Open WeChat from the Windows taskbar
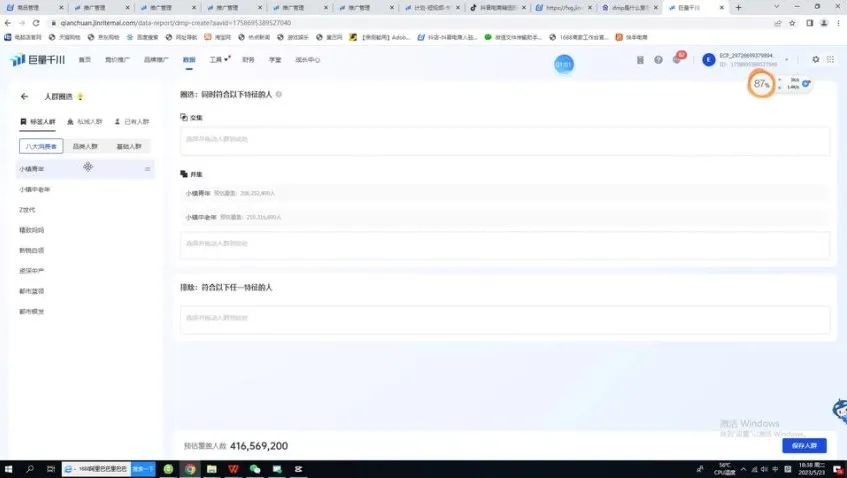847x478 pixels. 255,468
